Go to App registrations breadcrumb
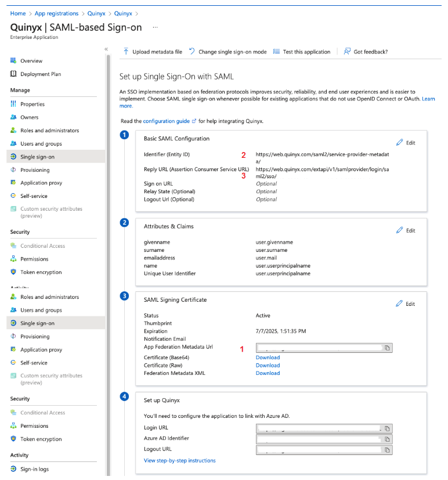This screenshot has height=480, width=448. 57,13
